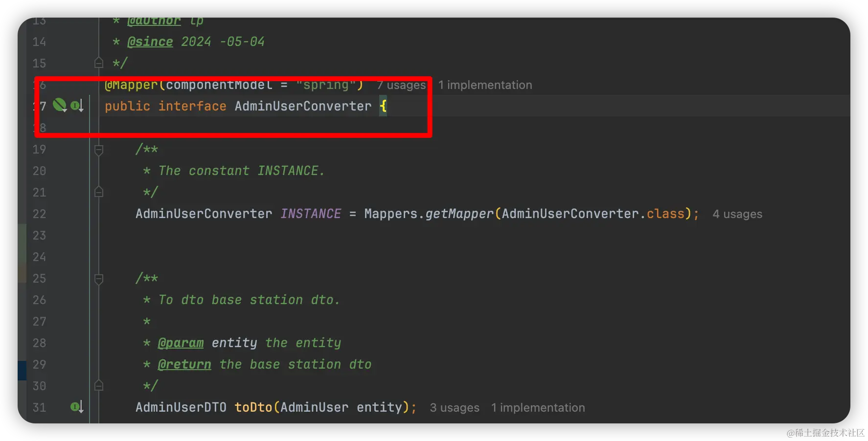The image size is (868, 441).
Task: Click line number 25 in the gutter
Action: pyautogui.click(x=39, y=278)
